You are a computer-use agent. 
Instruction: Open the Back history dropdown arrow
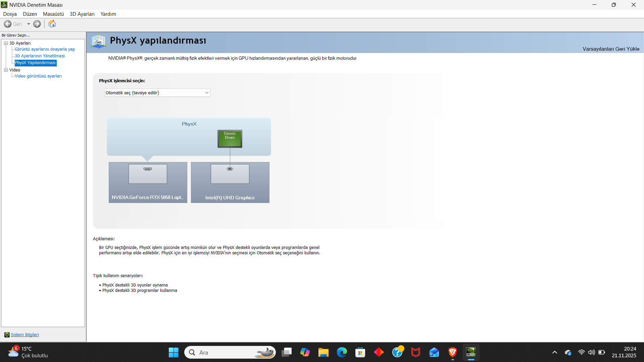(x=29, y=24)
